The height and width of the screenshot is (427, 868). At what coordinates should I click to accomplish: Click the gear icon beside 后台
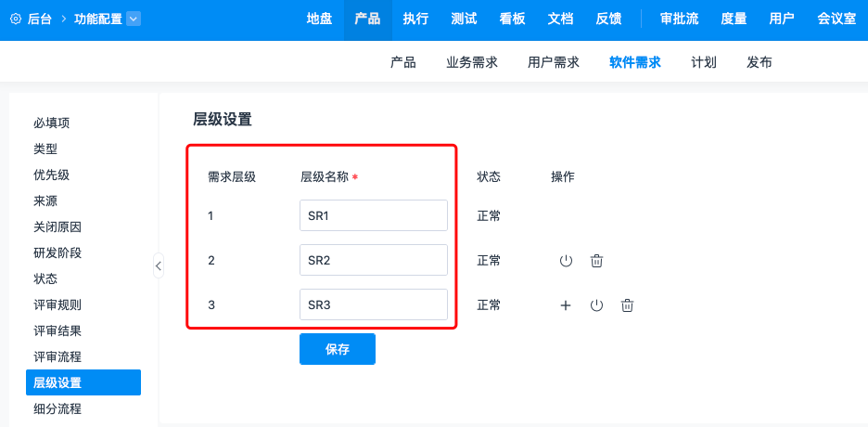pyautogui.click(x=16, y=19)
